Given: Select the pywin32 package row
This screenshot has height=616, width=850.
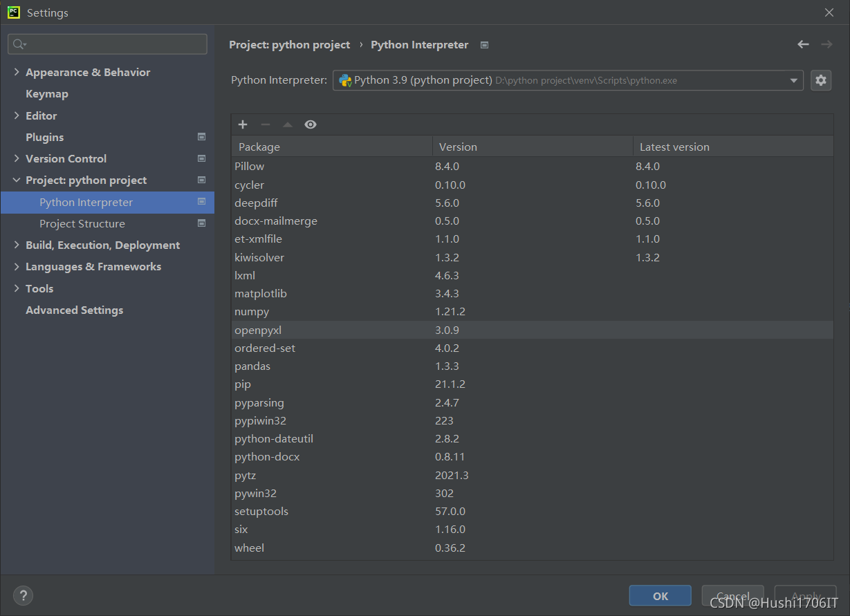Looking at the screenshot, I should click(533, 493).
